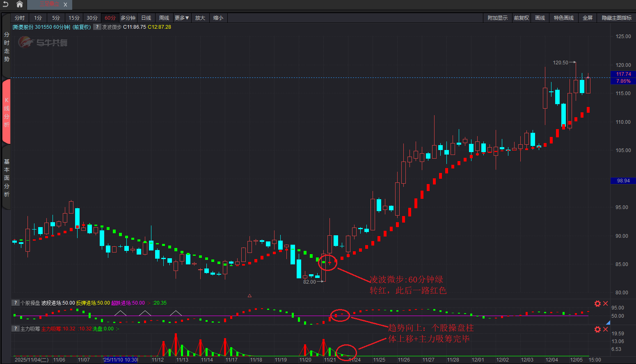Expand the 更多 period dropdown
The image size is (636, 364).
tap(182, 18)
